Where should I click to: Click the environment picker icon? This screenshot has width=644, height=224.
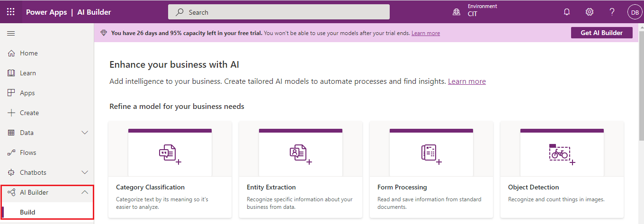pos(456,12)
